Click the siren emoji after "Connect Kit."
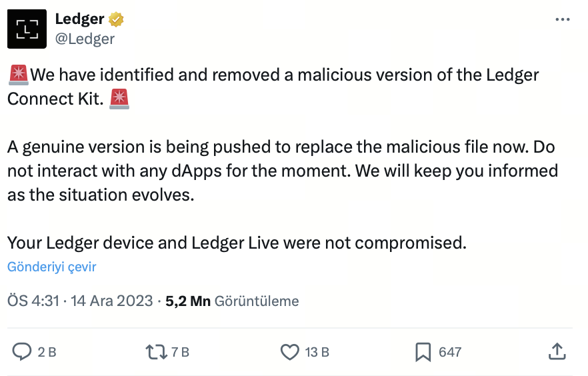The image size is (588, 376). [x=119, y=99]
